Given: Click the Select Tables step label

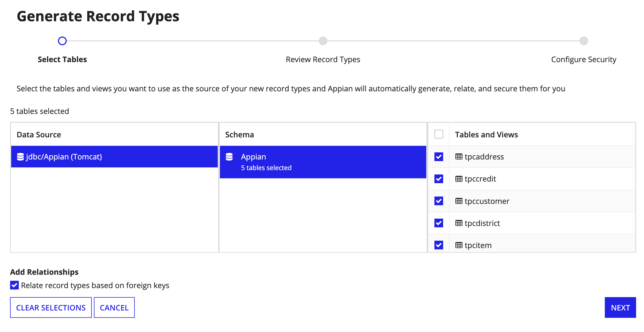Looking at the screenshot, I should tap(62, 59).
